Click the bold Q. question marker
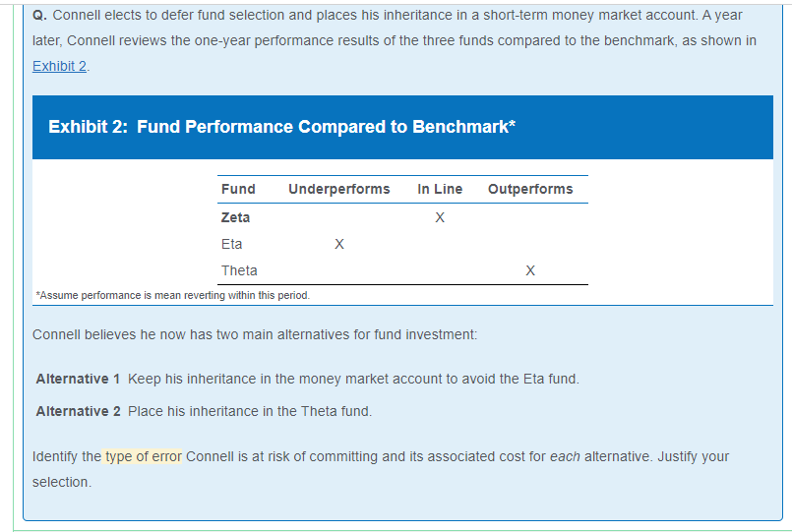 coord(40,15)
